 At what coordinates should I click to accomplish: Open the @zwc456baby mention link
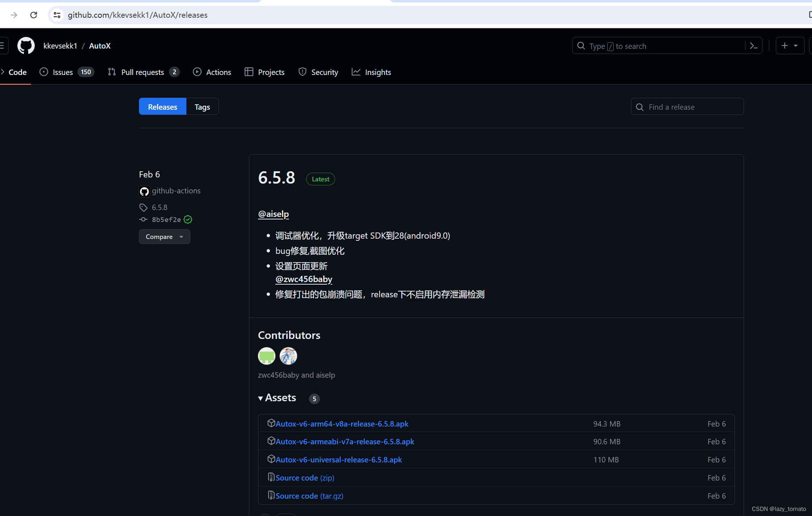tap(304, 279)
